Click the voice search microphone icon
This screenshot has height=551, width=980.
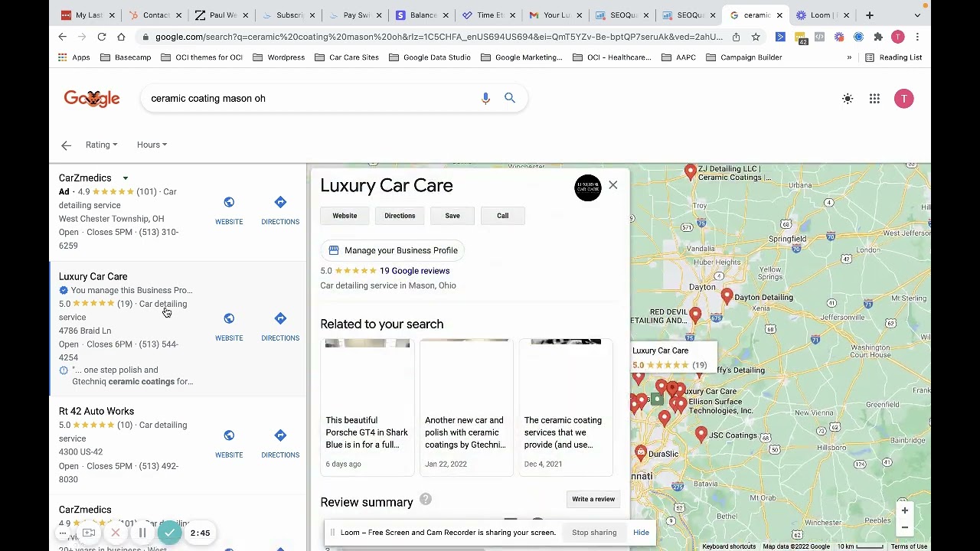point(485,98)
